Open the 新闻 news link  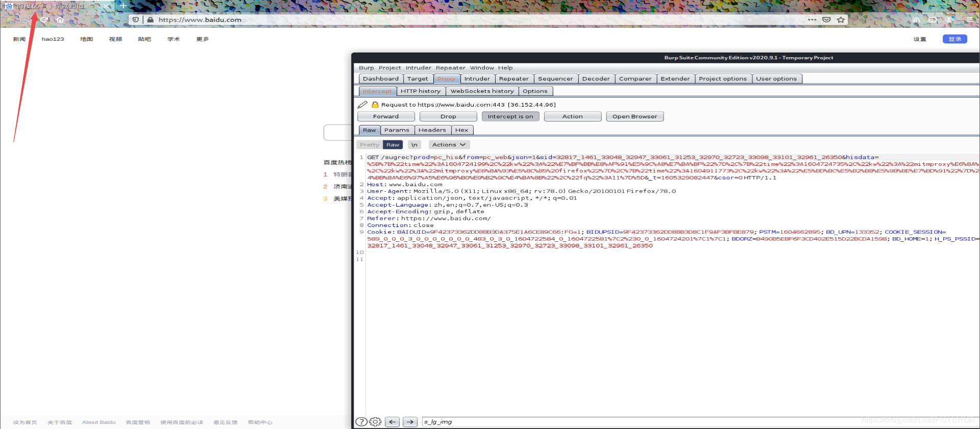[19, 39]
